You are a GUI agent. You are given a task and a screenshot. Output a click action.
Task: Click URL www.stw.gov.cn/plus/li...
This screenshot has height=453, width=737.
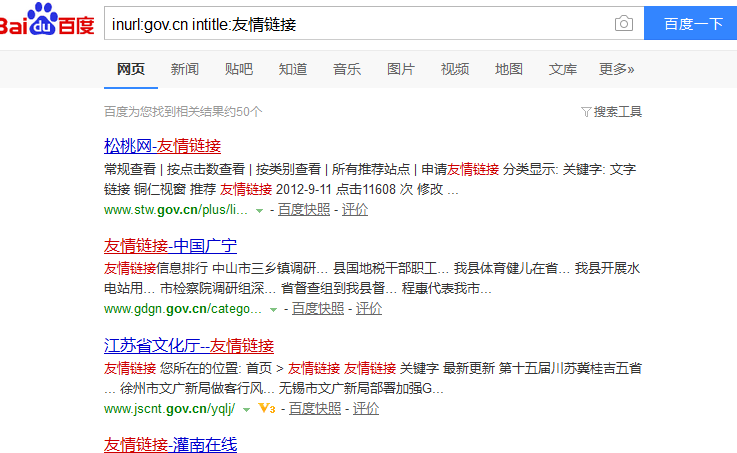176,210
